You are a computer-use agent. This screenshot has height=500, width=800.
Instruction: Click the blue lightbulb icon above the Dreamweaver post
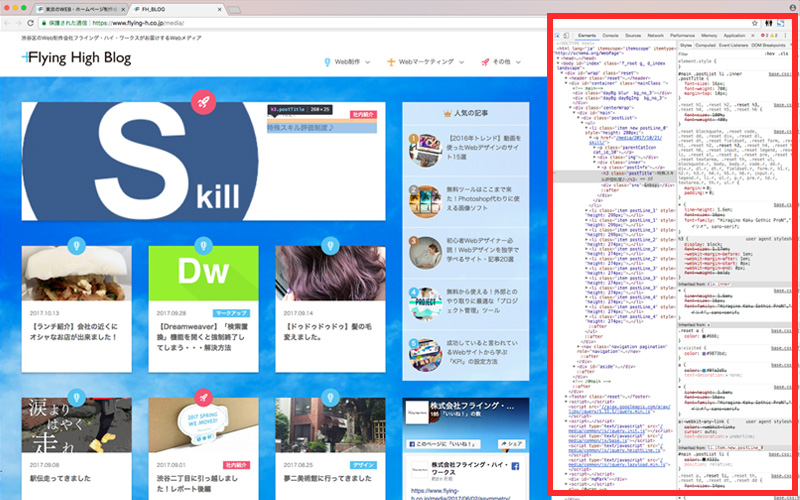coord(203,245)
